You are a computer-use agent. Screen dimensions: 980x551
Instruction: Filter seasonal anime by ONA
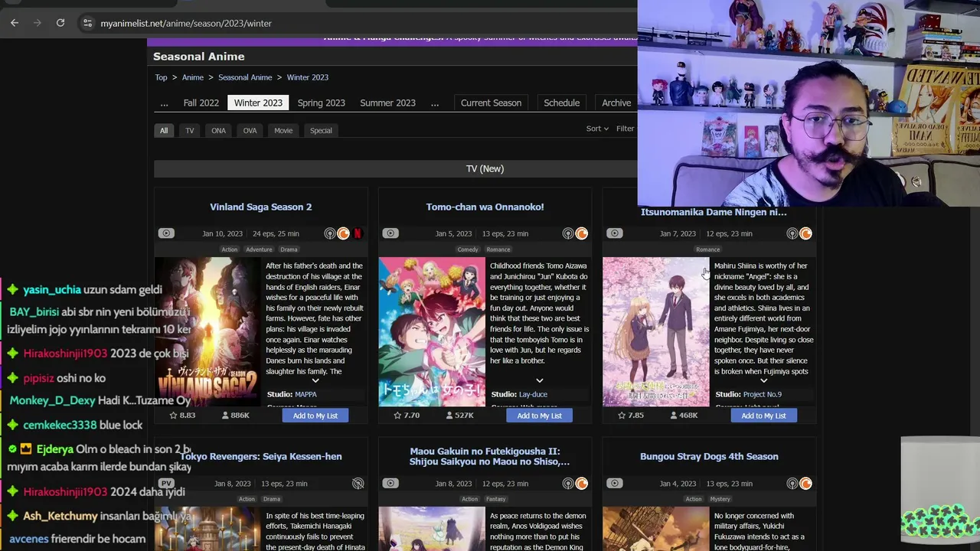pos(218,130)
